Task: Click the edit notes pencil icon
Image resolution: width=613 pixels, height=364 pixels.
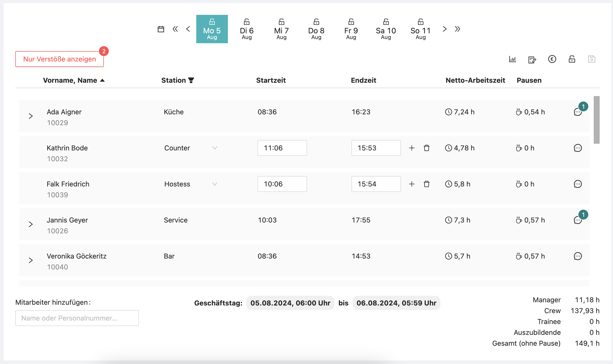Action: [532, 60]
